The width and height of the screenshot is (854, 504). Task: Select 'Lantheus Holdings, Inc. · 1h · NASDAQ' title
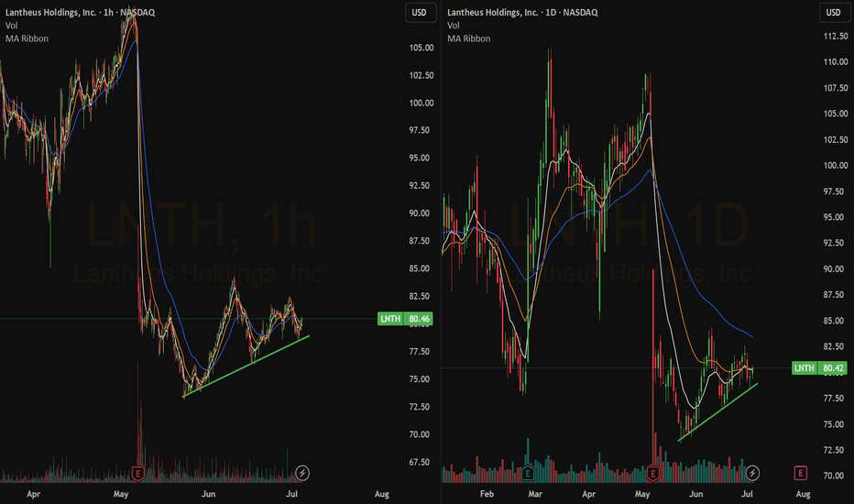pyautogui.click(x=80, y=13)
